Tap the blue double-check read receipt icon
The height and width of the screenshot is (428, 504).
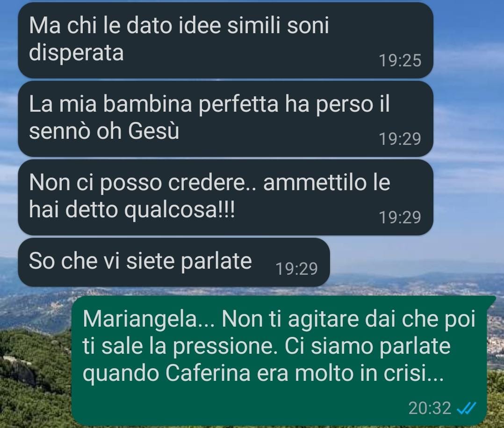[466, 409]
